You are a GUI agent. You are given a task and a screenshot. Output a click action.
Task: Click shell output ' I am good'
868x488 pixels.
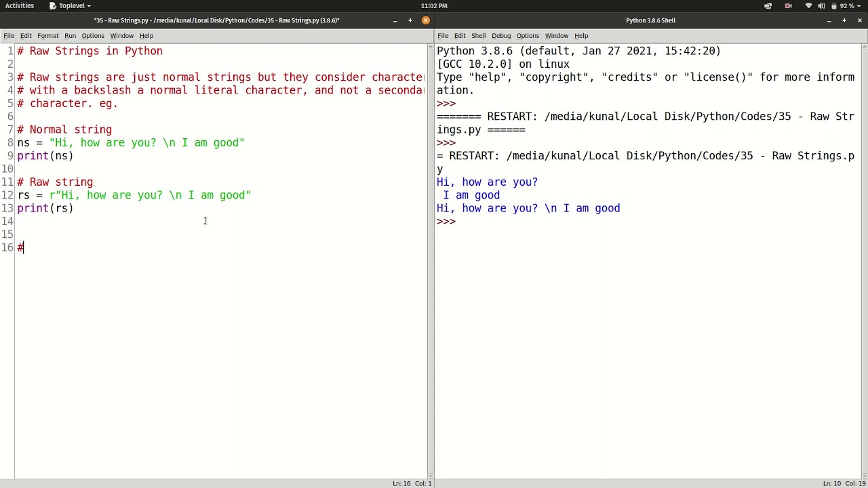[x=471, y=195]
